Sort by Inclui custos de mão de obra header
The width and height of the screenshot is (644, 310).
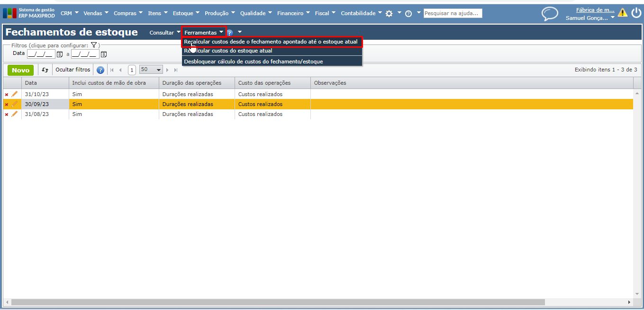point(114,83)
